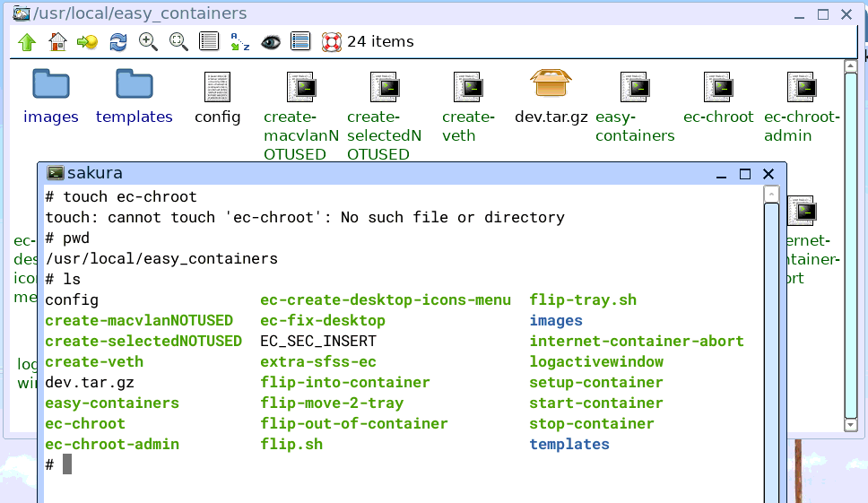This screenshot has height=503, width=868.
Task: Click file manager scrollbar down arrow
Action: [x=851, y=425]
